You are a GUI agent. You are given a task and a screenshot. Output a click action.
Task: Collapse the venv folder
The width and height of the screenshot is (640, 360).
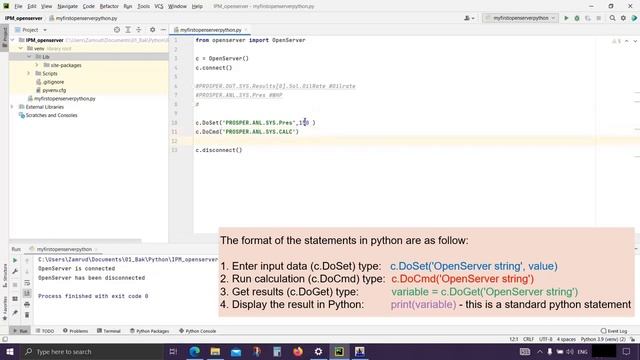click(21, 48)
